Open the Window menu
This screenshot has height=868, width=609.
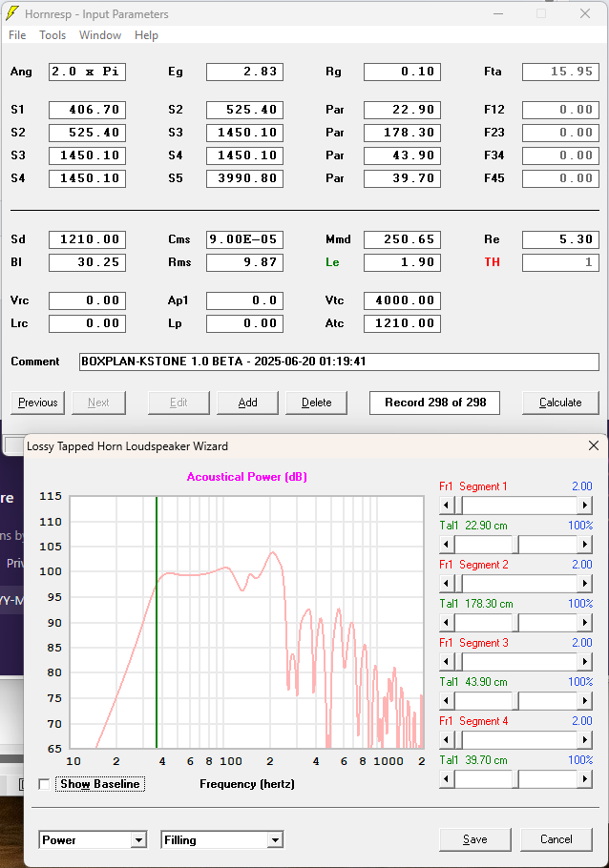pyautogui.click(x=100, y=35)
